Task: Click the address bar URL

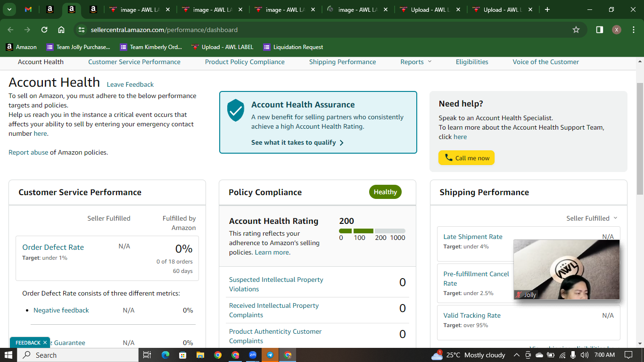Action: pyautogui.click(x=164, y=30)
